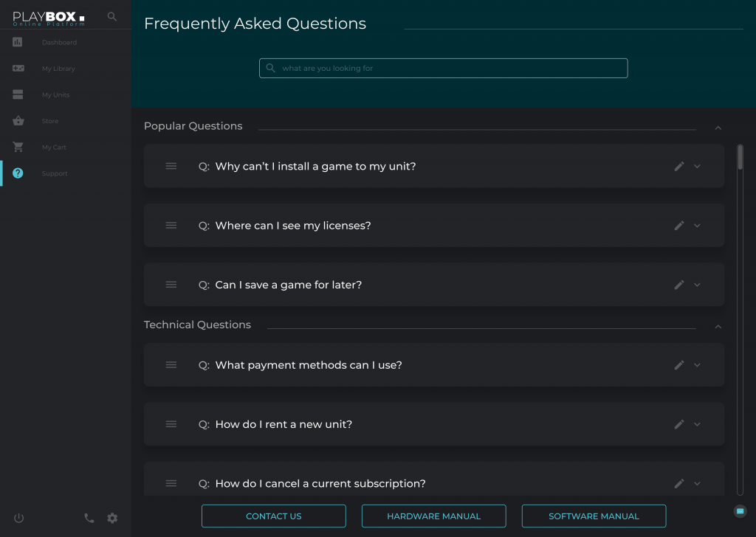Click the power icon at bottom left
Screen dimensions: 756x537
tap(18, 519)
